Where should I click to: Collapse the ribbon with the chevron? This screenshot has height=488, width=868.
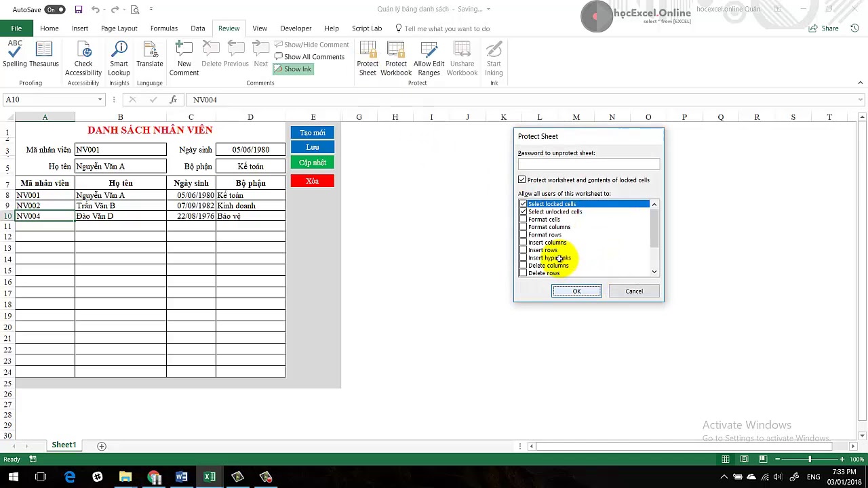(x=860, y=83)
